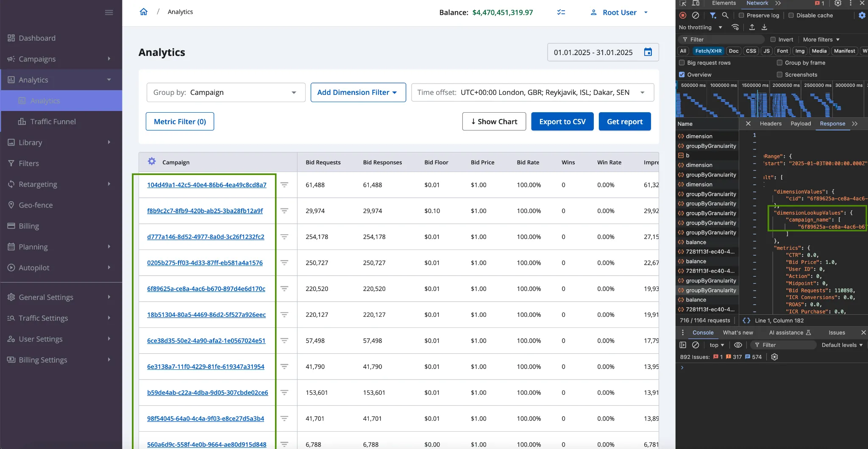Toggle the device toolbar icon in DevTools
This screenshot has height=449, width=868.
pyautogui.click(x=696, y=3)
